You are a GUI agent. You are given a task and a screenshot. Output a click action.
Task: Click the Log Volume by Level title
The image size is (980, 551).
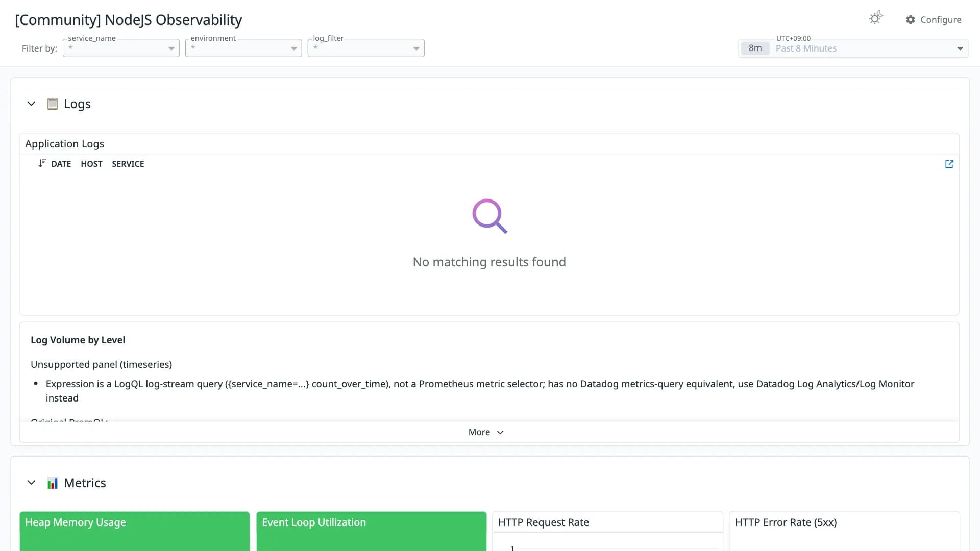78,340
